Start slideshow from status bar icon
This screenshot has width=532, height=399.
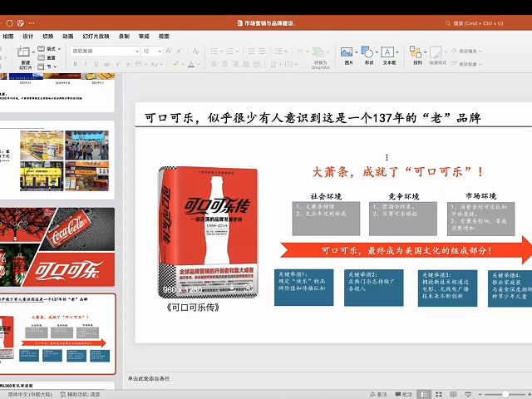click(468, 394)
